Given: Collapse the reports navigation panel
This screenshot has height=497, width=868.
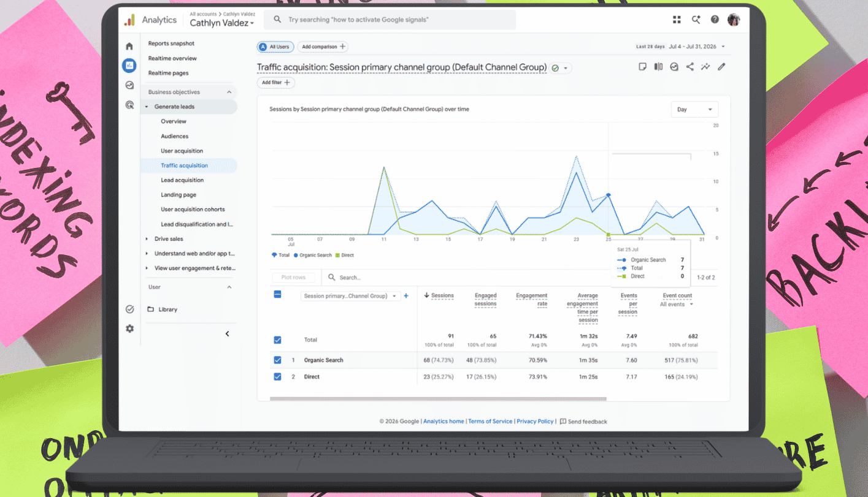Looking at the screenshot, I should coord(227,334).
